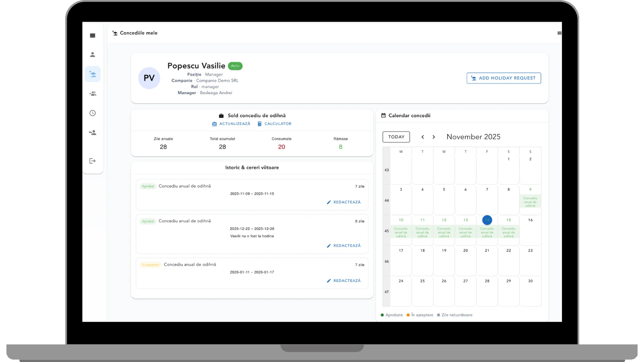Click calendar day 10 leave event

[401, 232]
